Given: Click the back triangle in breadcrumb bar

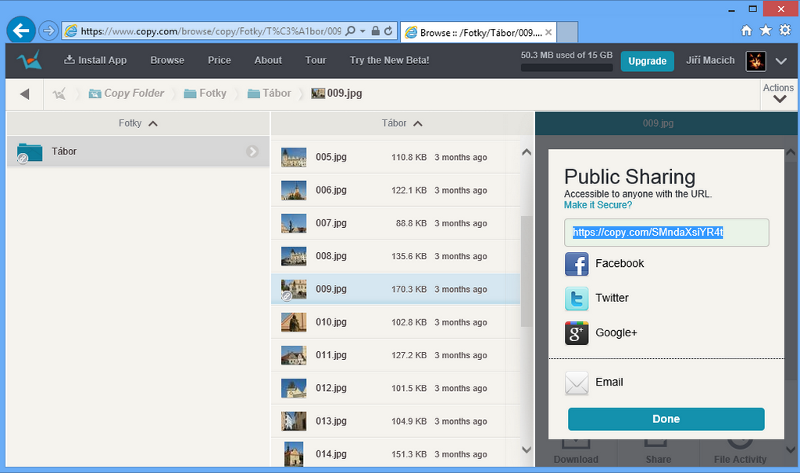Looking at the screenshot, I should point(25,94).
